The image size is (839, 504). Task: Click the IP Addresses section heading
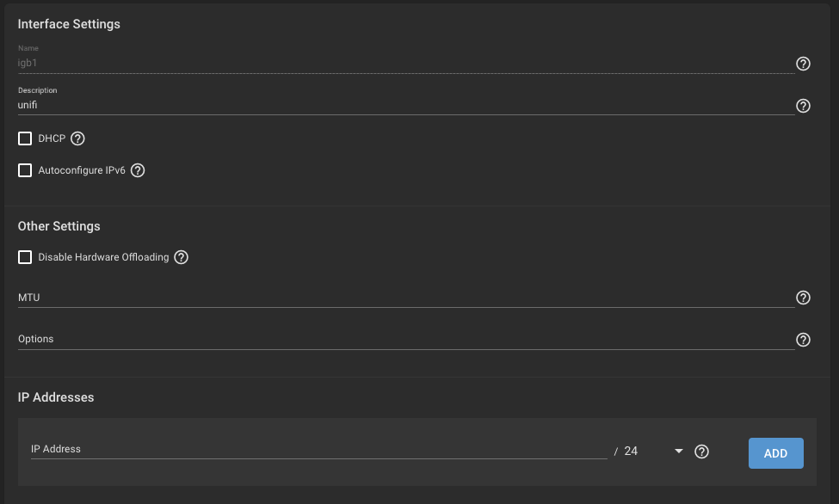tap(56, 397)
